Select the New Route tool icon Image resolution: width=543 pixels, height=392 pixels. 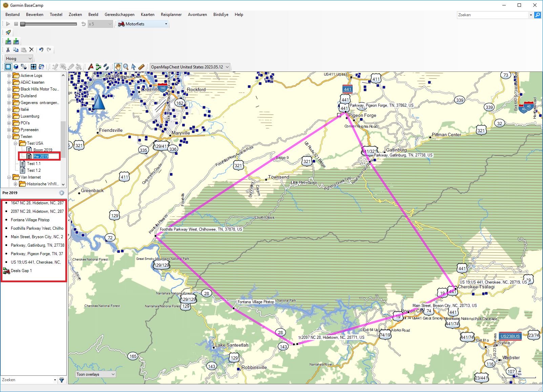click(98, 67)
